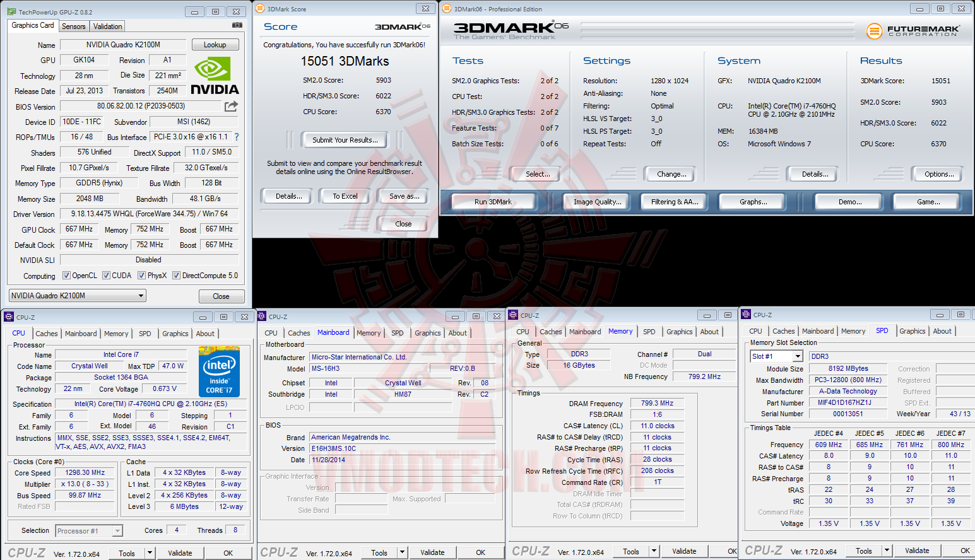The height and width of the screenshot is (560, 975).
Task: Click the "PC3-12800 (800 MHz)" Max Bandwidth value
Action: [x=848, y=380]
